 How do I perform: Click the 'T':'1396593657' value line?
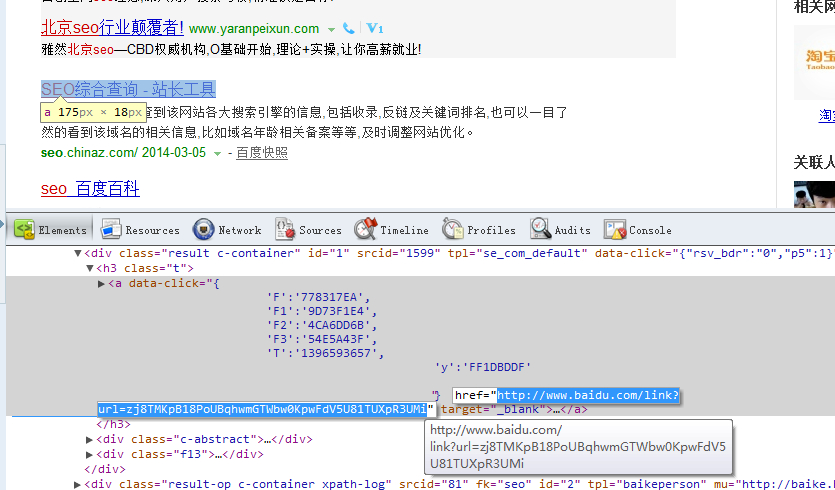[x=325, y=353]
